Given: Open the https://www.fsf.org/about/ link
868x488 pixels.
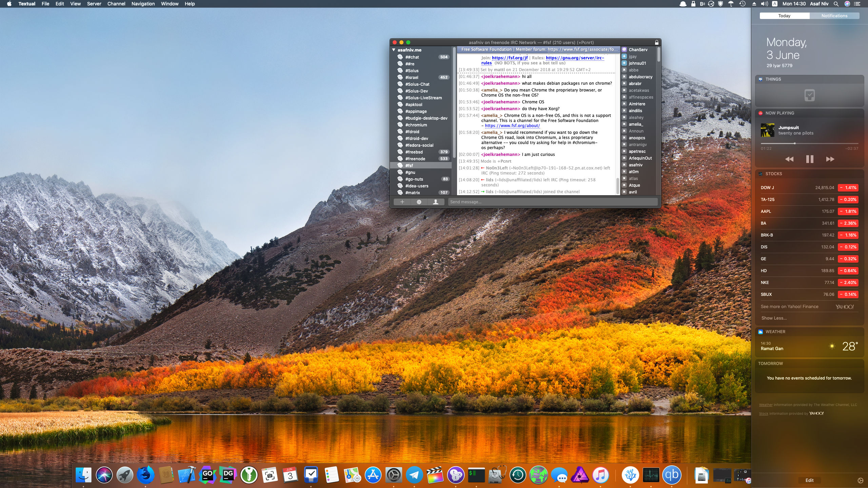Looking at the screenshot, I should [512, 126].
